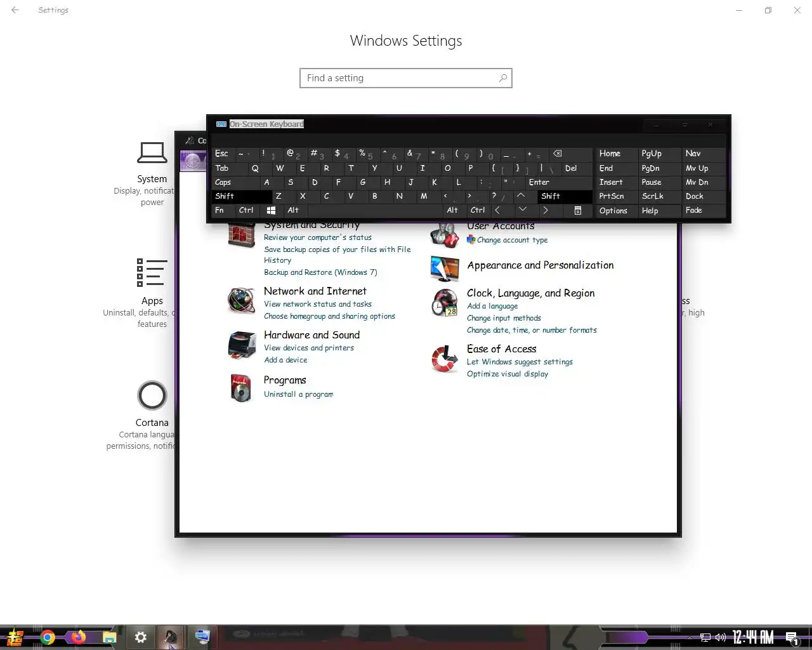Screen dimensions: 812x650
Task: Open Network and Internet globe icon
Action: (x=241, y=301)
